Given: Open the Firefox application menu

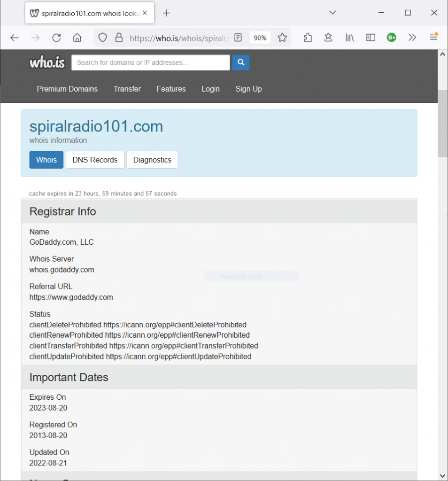Looking at the screenshot, I should [x=433, y=37].
